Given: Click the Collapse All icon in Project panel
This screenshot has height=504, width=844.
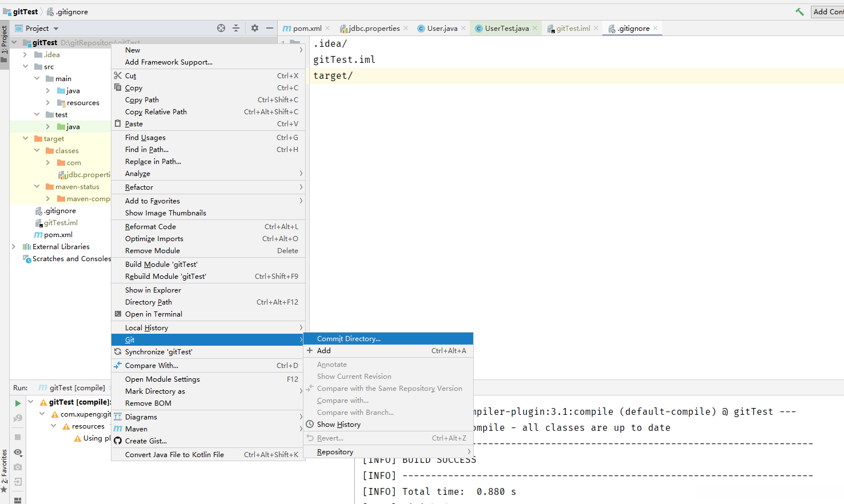Looking at the screenshot, I should (236, 28).
